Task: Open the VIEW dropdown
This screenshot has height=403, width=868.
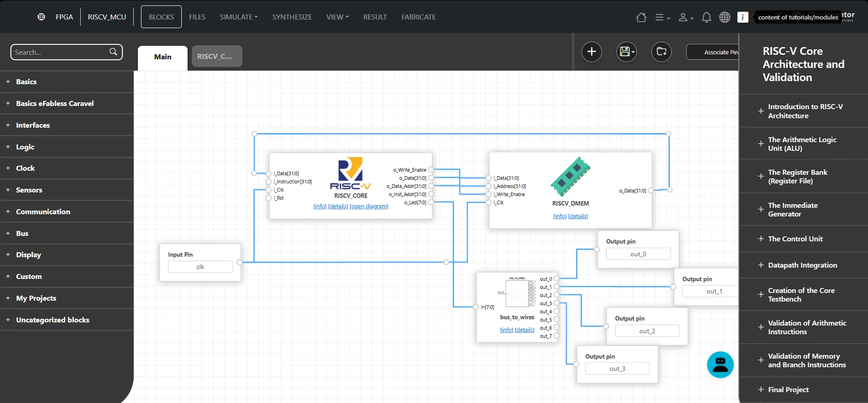Action: pyautogui.click(x=338, y=17)
